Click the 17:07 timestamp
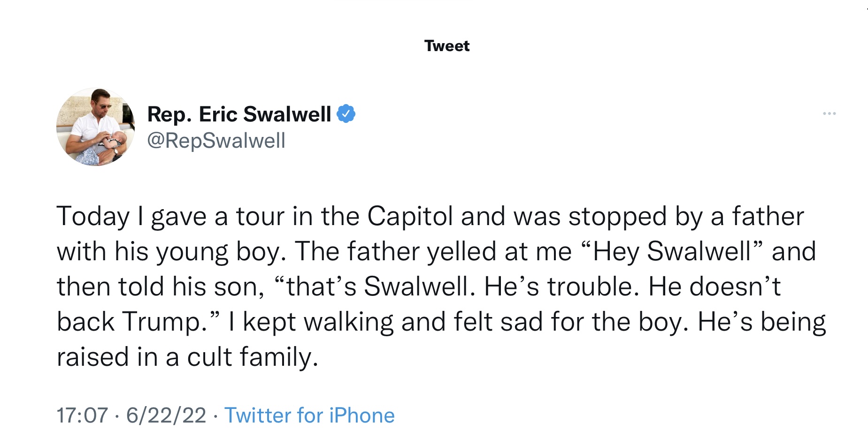This screenshot has height=438, width=868. (x=82, y=415)
